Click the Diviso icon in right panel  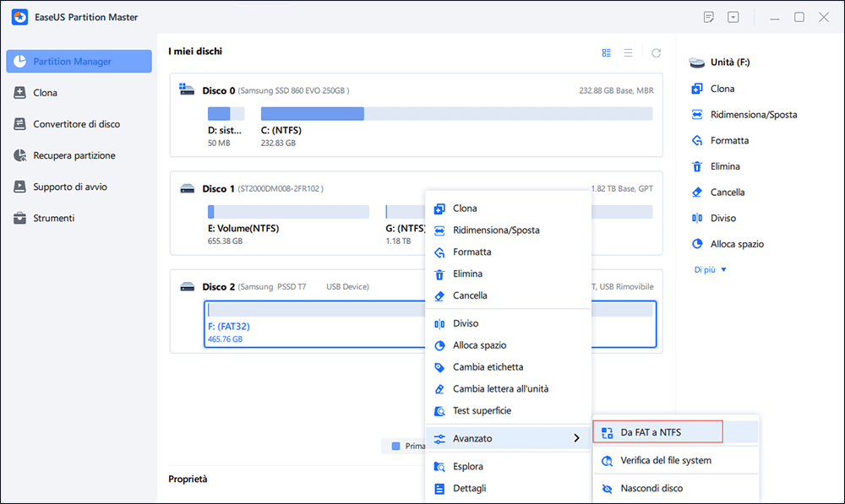pyautogui.click(x=697, y=218)
